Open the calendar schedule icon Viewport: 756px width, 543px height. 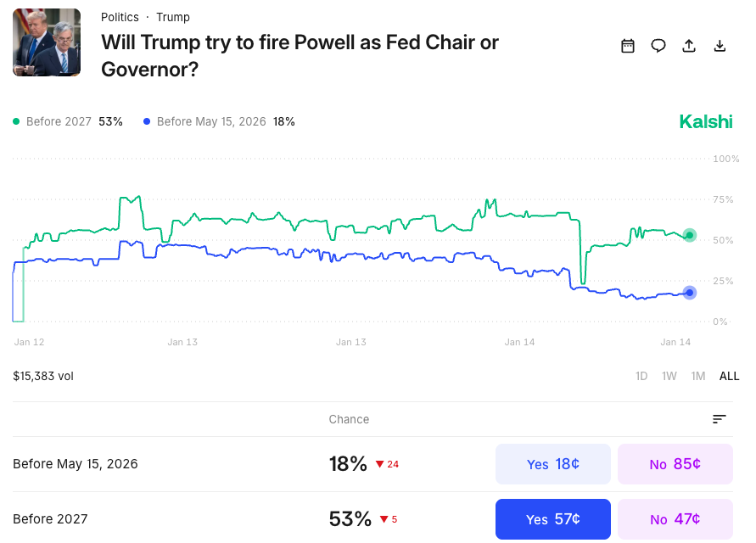628,46
